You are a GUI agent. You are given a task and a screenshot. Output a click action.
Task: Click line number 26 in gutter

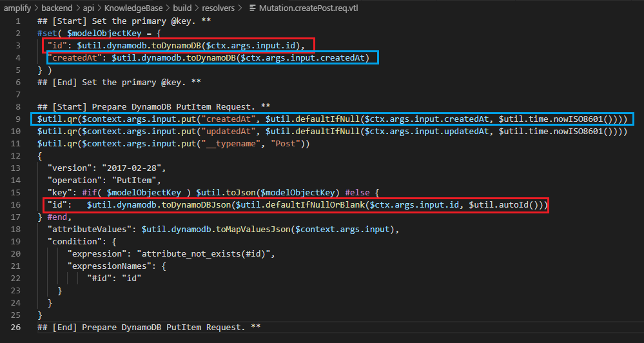pos(15,328)
